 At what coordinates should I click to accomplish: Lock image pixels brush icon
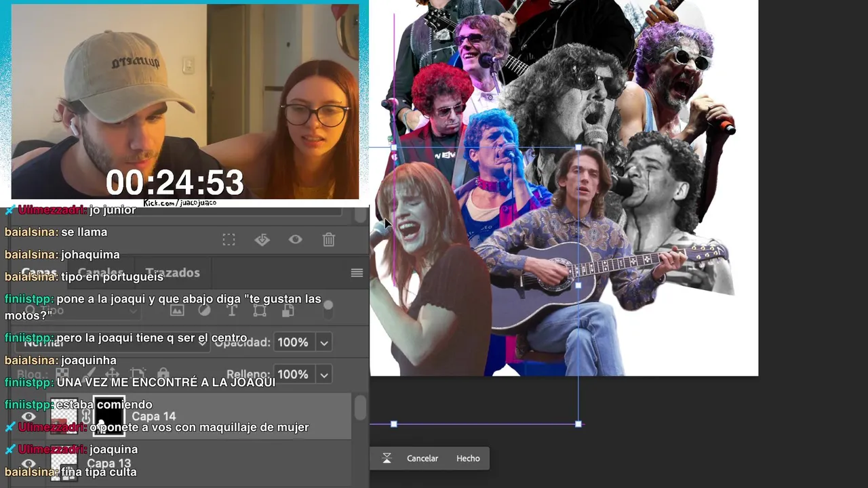pyautogui.click(x=87, y=374)
